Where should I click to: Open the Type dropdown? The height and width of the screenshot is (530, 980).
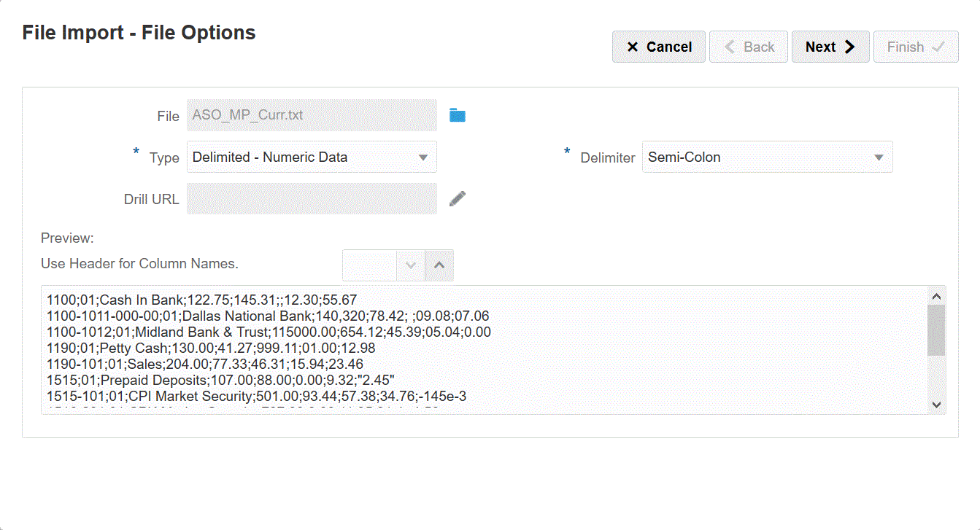click(x=312, y=157)
